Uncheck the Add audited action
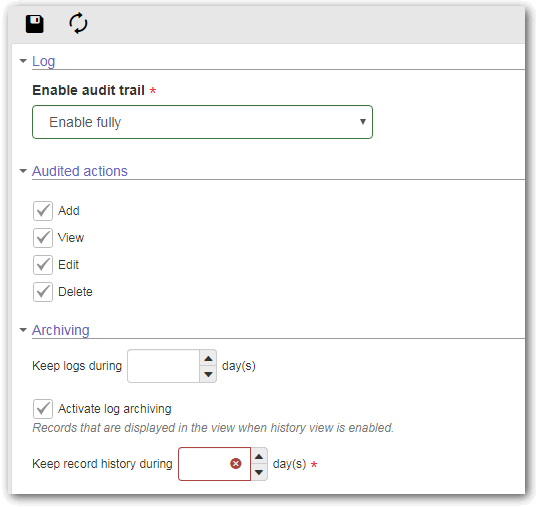Screen dimensions: 536x507 pos(43,211)
